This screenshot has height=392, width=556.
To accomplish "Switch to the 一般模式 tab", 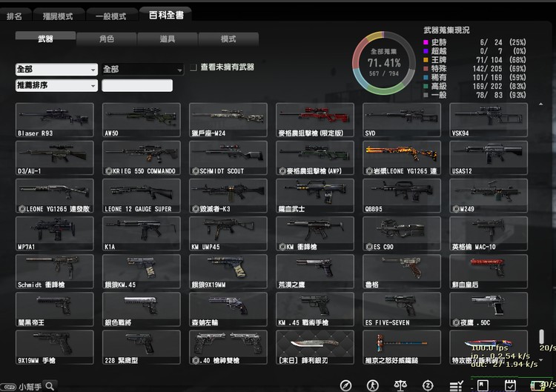I will pyautogui.click(x=111, y=16).
